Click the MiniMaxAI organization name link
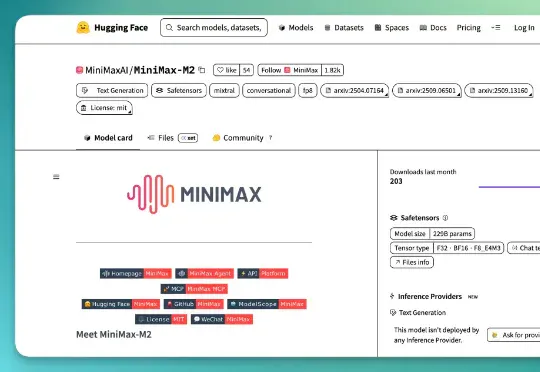 [x=107, y=70]
